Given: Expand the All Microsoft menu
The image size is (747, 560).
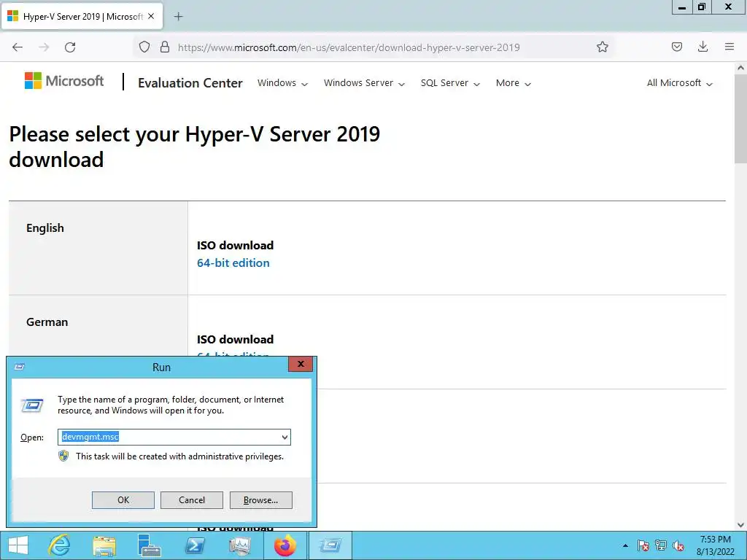Looking at the screenshot, I should click(x=680, y=83).
